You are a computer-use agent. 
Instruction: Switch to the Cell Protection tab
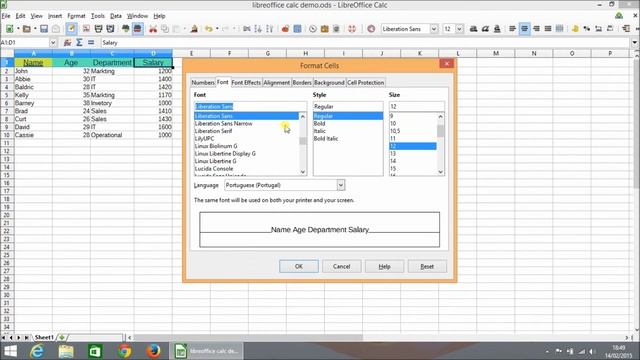tap(366, 82)
